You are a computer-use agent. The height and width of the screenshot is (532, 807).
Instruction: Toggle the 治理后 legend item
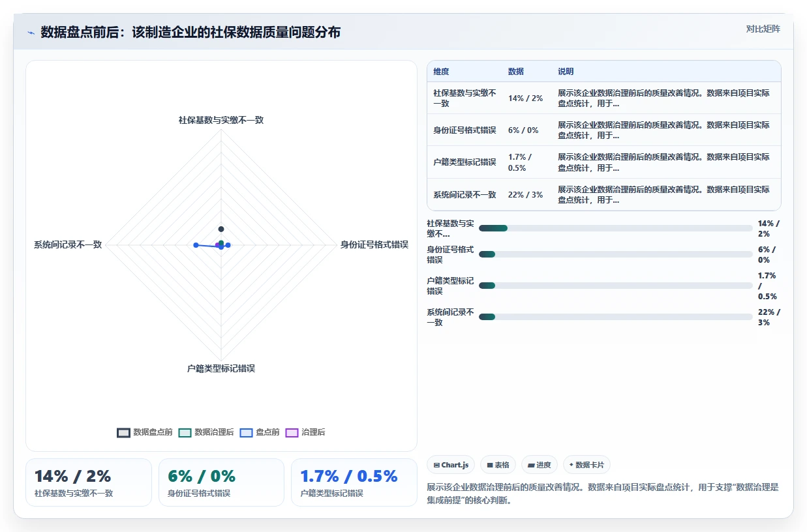[x=305, y=432]
